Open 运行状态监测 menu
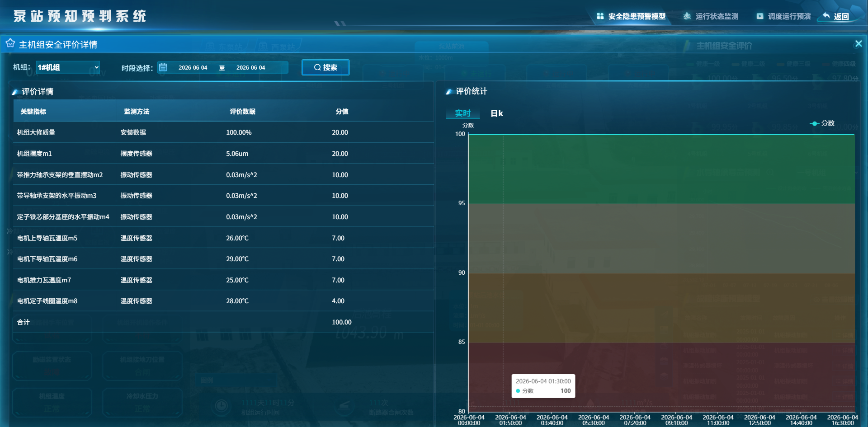This screenshot has height=427, width=868. (x=711, y=16)
